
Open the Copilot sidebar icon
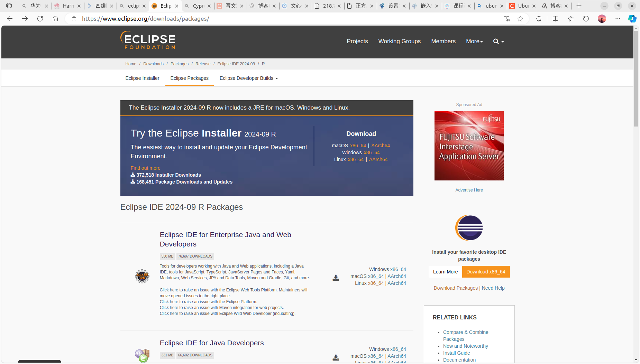[x=632, y=19]
